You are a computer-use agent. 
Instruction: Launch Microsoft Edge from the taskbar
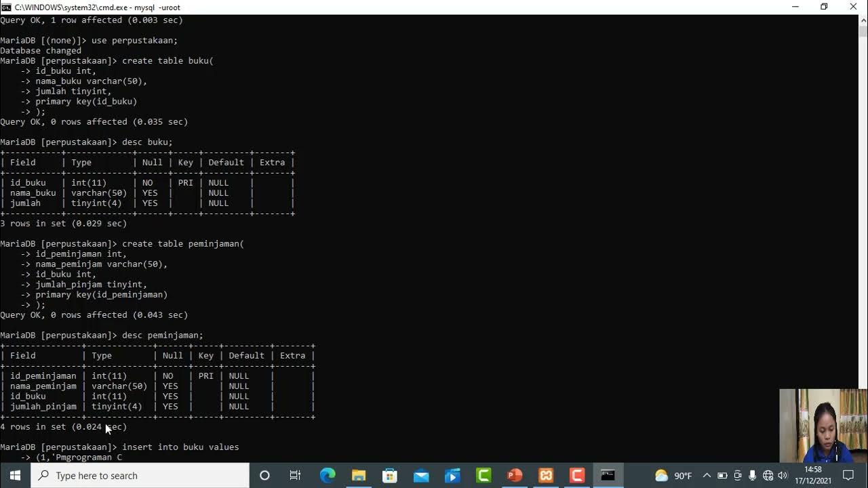pyautogui.click(x=328, y=475)
